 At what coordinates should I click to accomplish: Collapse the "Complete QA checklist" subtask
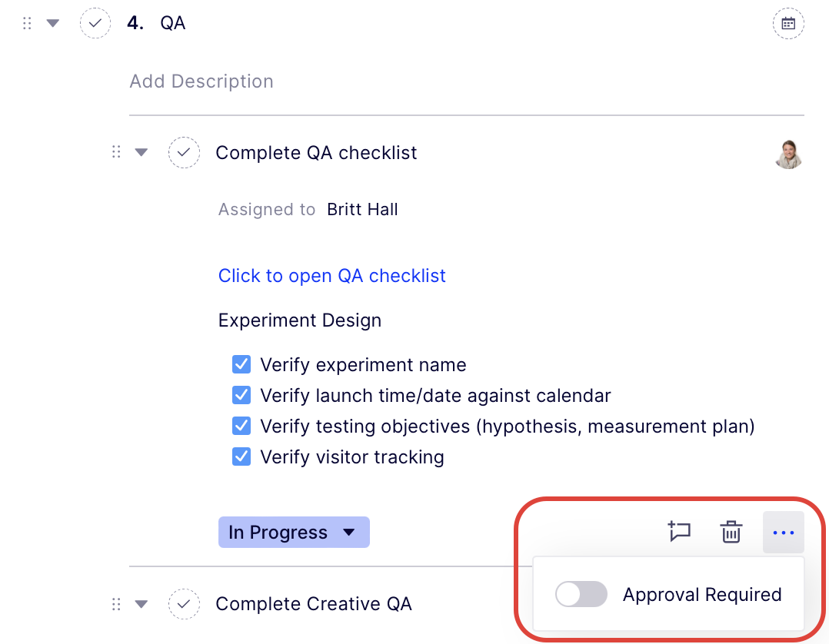(x=141, y=152)
